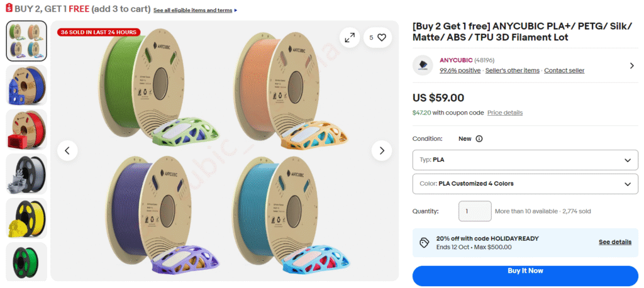Select the green filament thumbnail

click(x=26, y=262)
